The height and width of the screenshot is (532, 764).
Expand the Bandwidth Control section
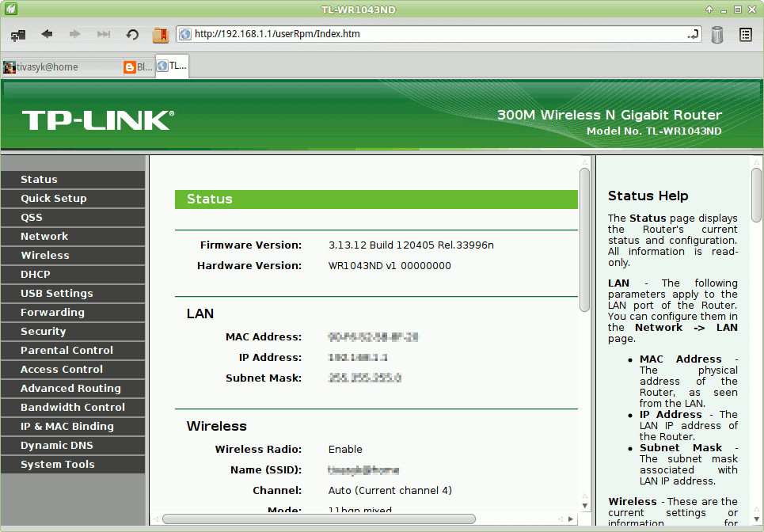[73, 407]
